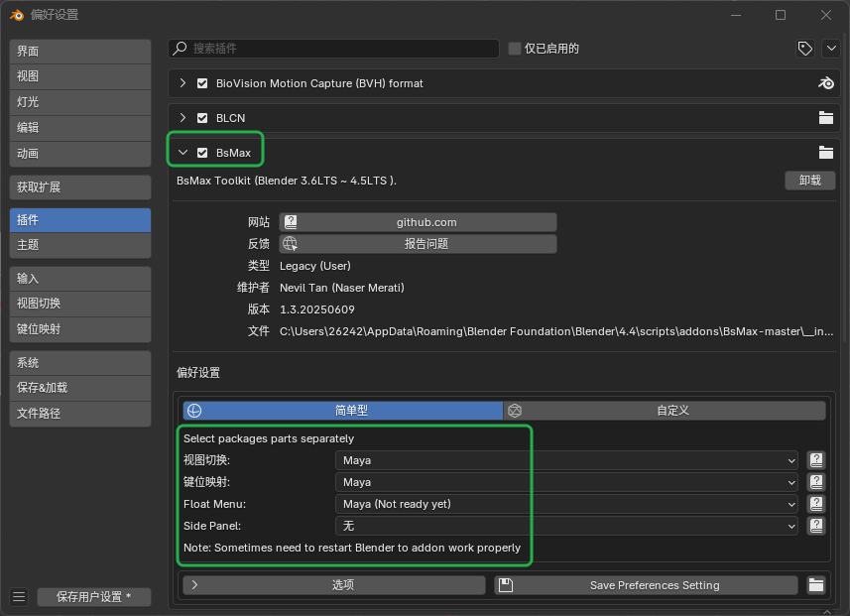Click the floppy disk icon on Save Preferences Setting

(506, 585)
